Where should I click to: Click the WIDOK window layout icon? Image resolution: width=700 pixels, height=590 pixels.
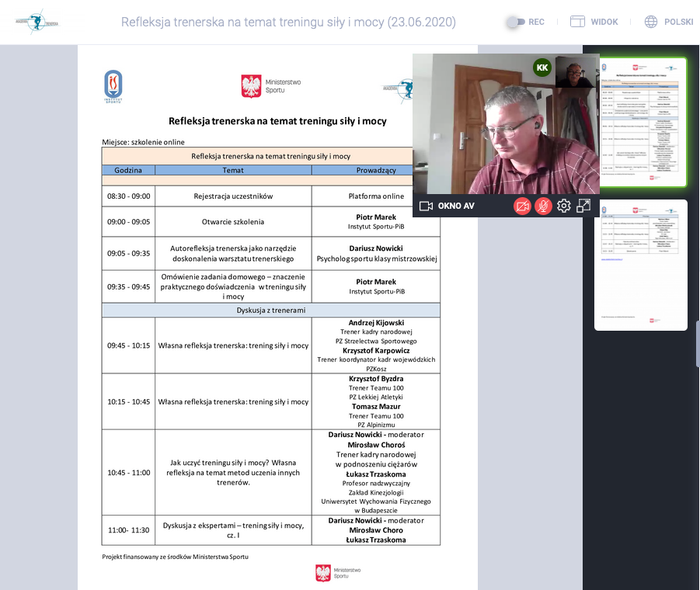coord(577,22)
